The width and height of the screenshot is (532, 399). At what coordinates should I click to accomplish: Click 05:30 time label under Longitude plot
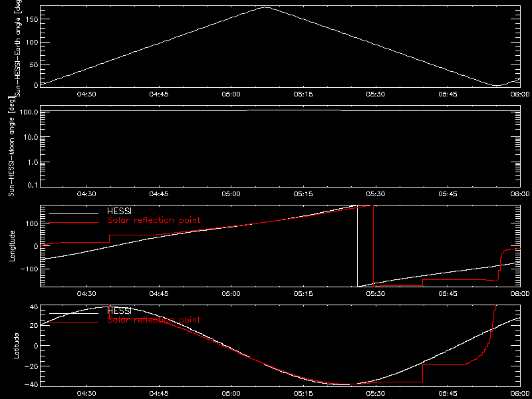coord(376,293)
